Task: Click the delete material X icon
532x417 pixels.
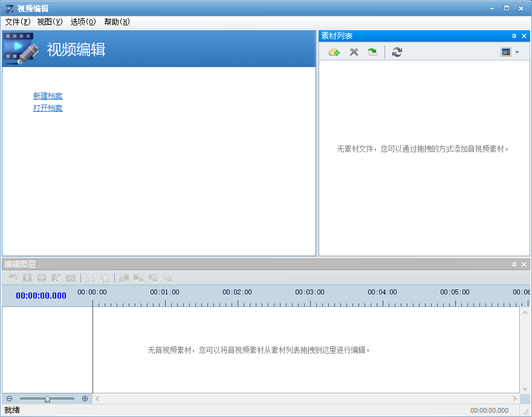Action: (x=354, y=52)
